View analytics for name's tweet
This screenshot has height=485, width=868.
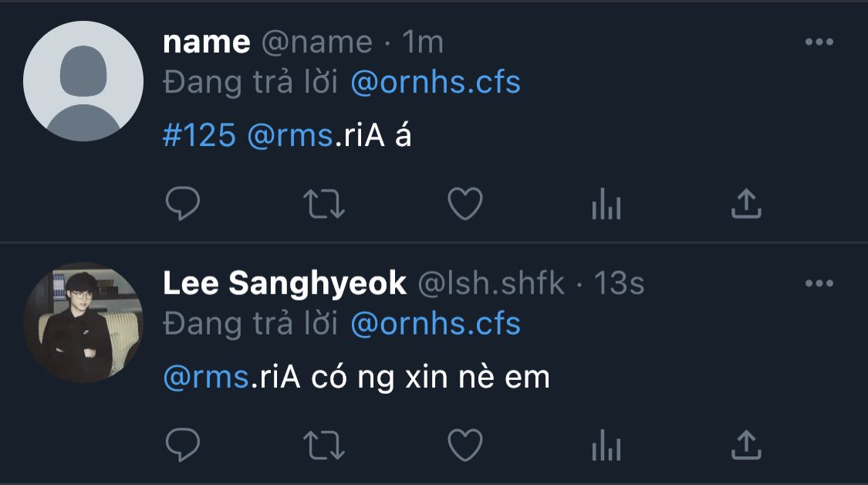click(x=606, y=203)
